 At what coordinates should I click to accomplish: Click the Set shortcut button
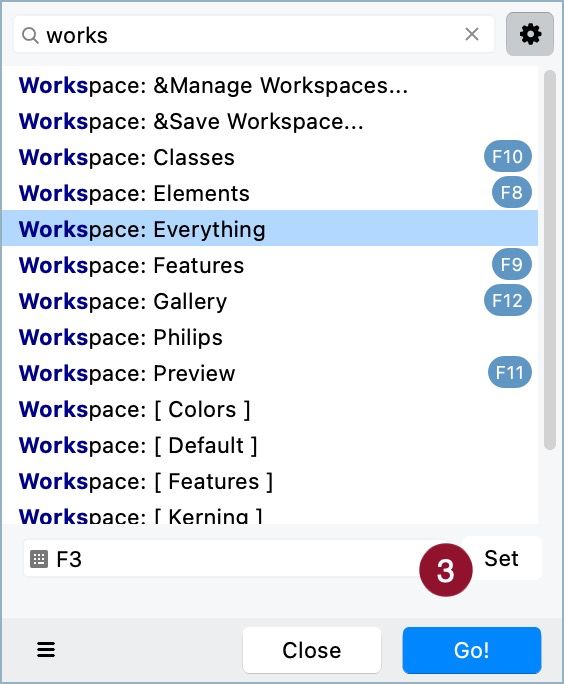tap(502, 558)
